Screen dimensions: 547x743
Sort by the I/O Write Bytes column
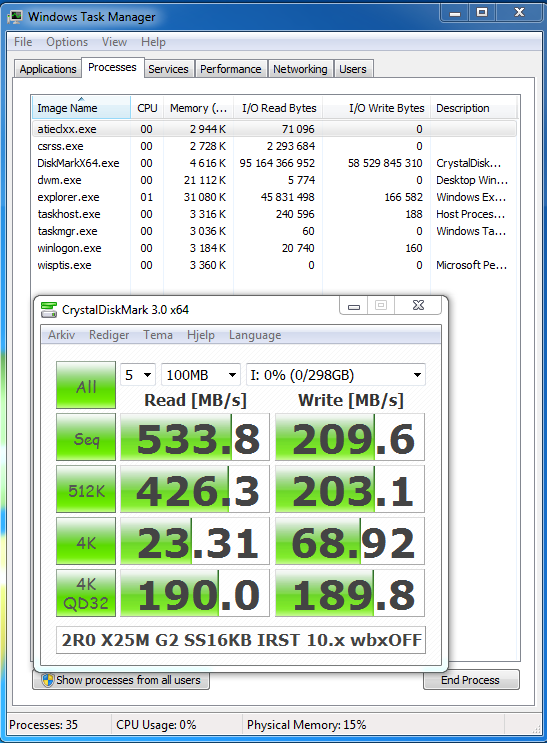click(x=376, y=108)
